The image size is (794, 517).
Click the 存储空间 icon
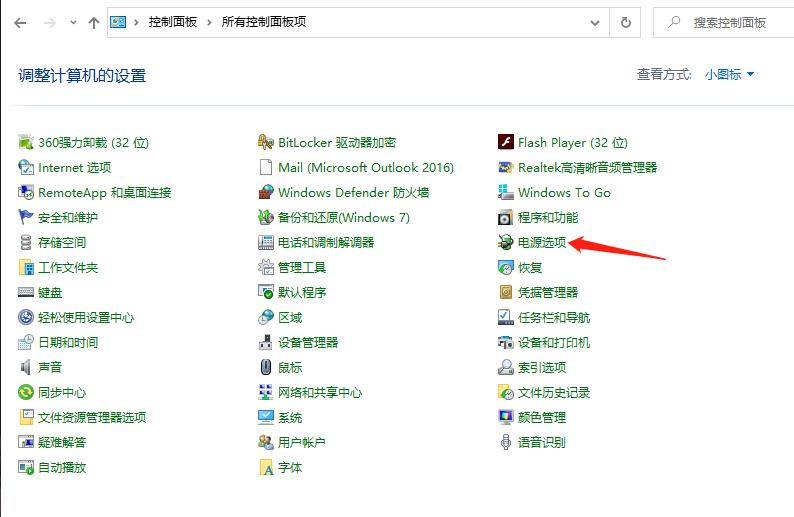pyautogui.click(x=25, y=242)
